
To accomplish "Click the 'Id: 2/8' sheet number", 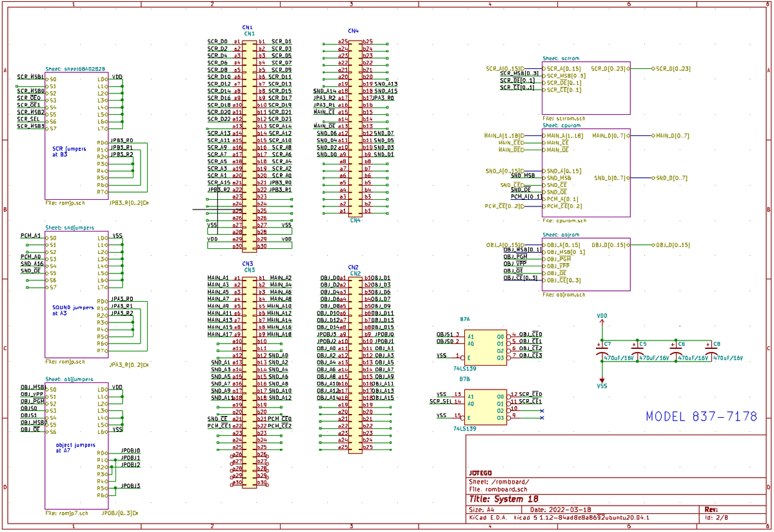I will click(x=717, y=517).
